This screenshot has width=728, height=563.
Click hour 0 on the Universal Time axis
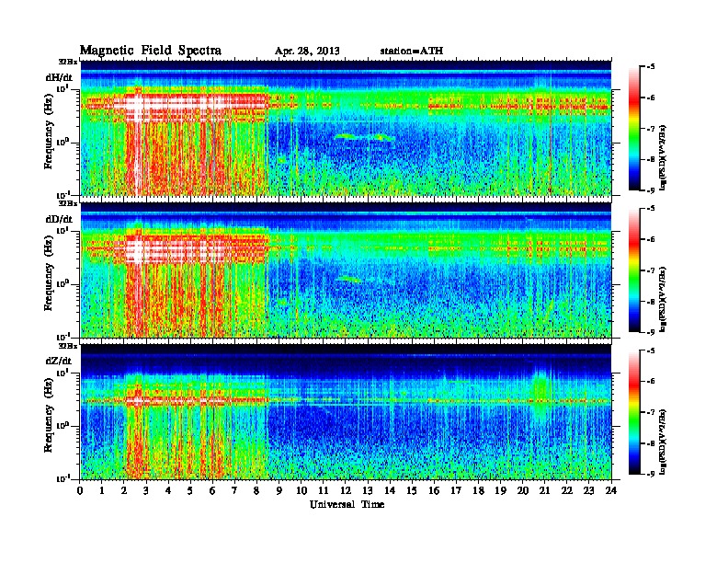point(80,490)
